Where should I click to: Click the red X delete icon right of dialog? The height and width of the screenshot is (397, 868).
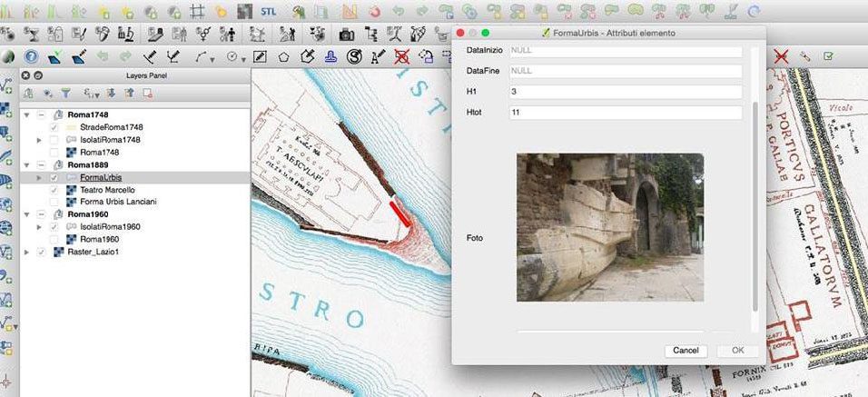point(781,56)
